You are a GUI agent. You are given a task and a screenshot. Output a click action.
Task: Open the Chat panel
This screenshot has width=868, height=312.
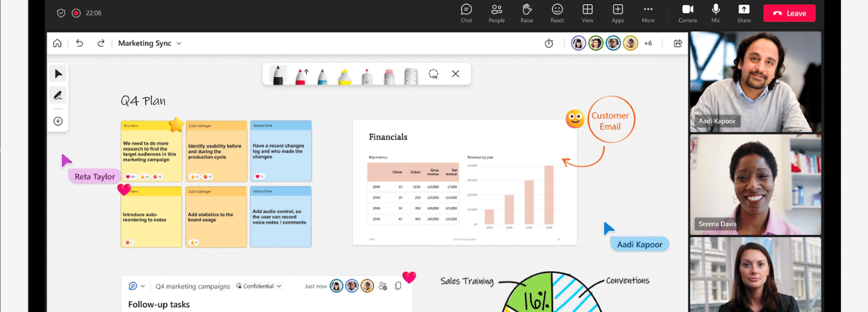(x=467, y=12)
